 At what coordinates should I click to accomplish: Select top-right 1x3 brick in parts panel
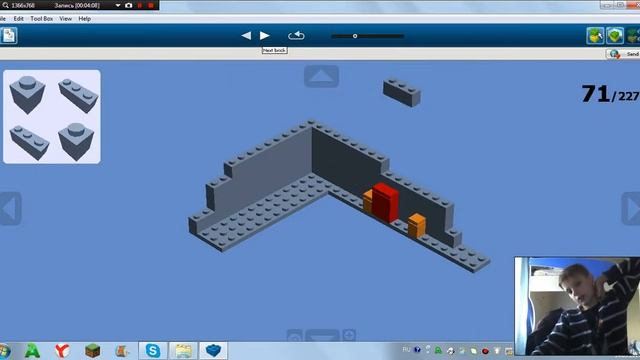click(78, 96)
